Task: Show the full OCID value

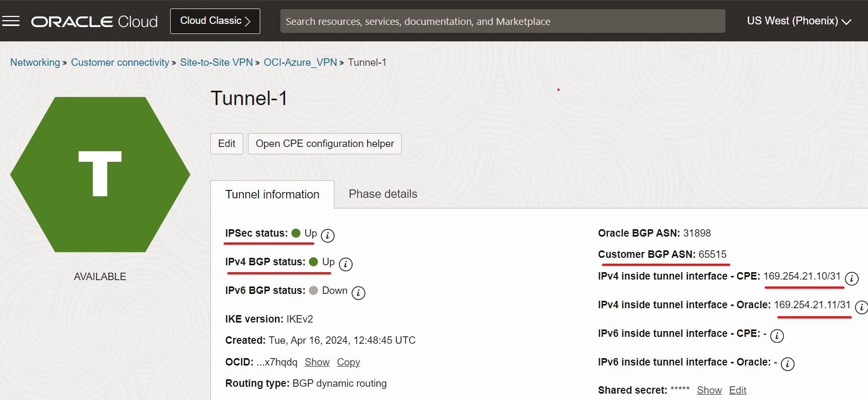Action: [x=317, y=362]
